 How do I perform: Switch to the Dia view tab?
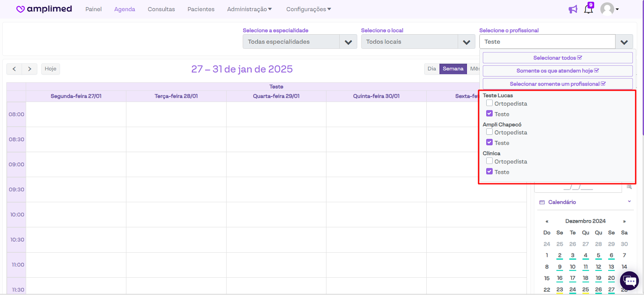pyautogui.click(x=431, y=69)
